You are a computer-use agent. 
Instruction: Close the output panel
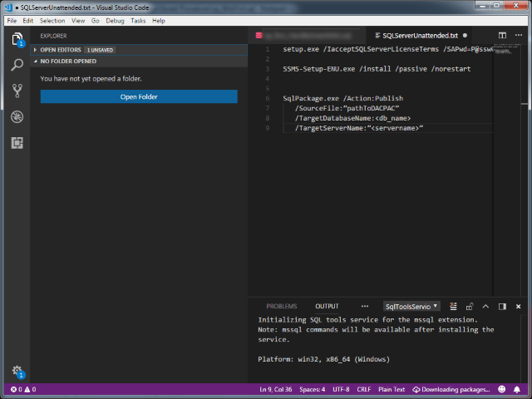tap(518, 307)
